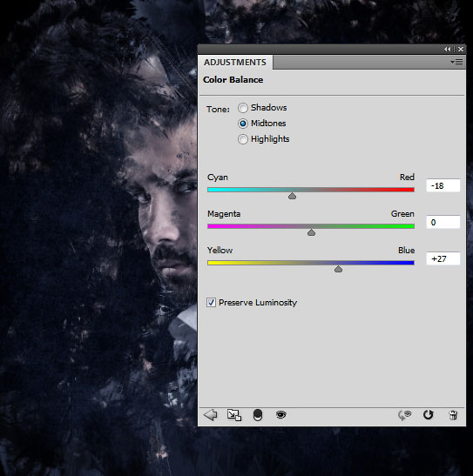
Task: Click the Yellow/Blue value field showing +27
Action: (x=443, y=258)
